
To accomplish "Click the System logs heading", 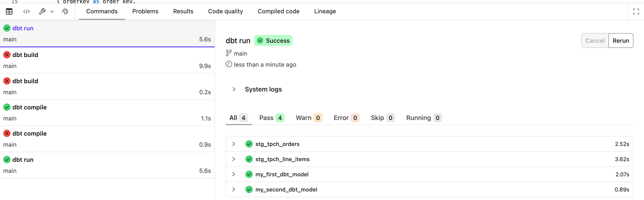I will pyautogui.click(x=263, y=89).
